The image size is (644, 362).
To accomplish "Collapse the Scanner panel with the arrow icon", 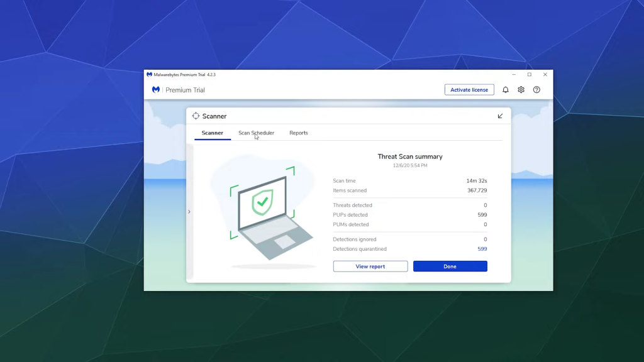I will point(500,116).
